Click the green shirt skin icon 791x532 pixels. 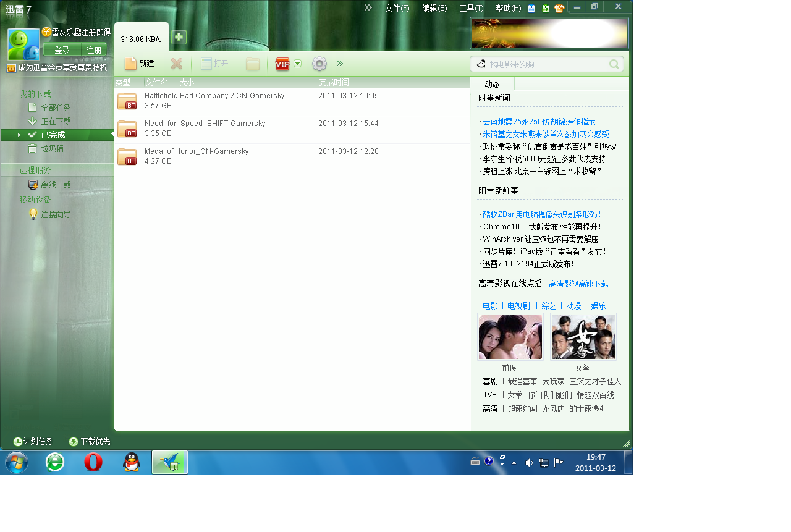[x=545, y=8]
